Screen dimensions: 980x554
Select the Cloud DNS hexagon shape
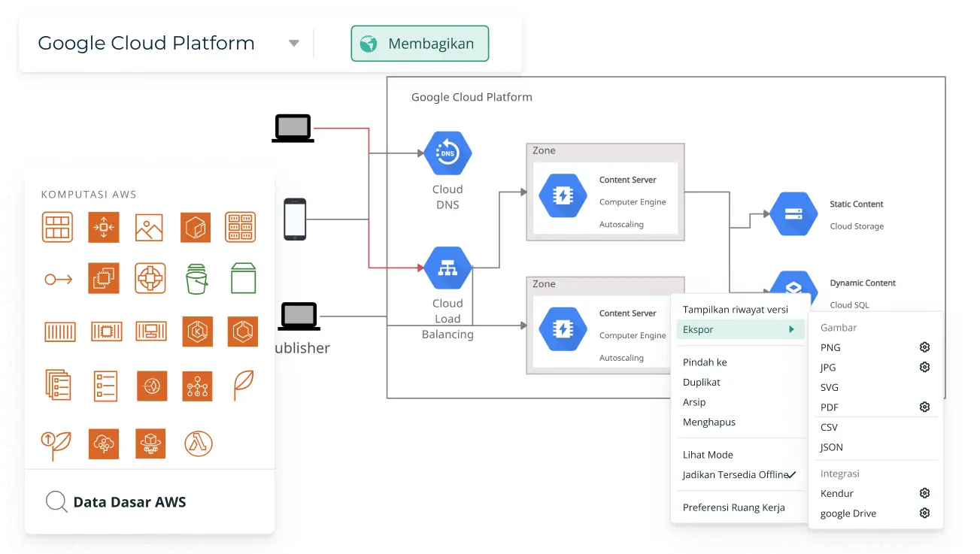(448, 153)
